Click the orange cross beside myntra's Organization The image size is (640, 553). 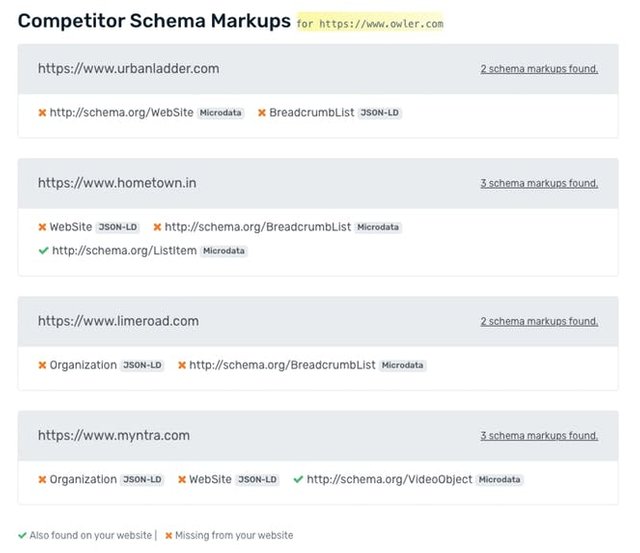click(42, 480)
